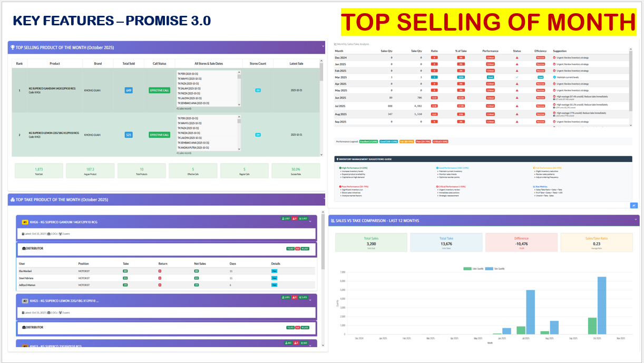Click the blue checkmark status icon for Mar 2025
644x363 pixels.
517,77
